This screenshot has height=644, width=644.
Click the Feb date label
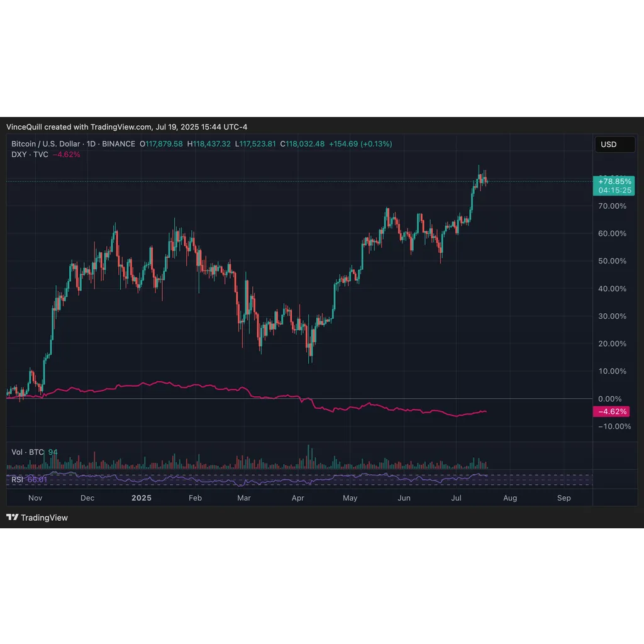tap(195, 498)
